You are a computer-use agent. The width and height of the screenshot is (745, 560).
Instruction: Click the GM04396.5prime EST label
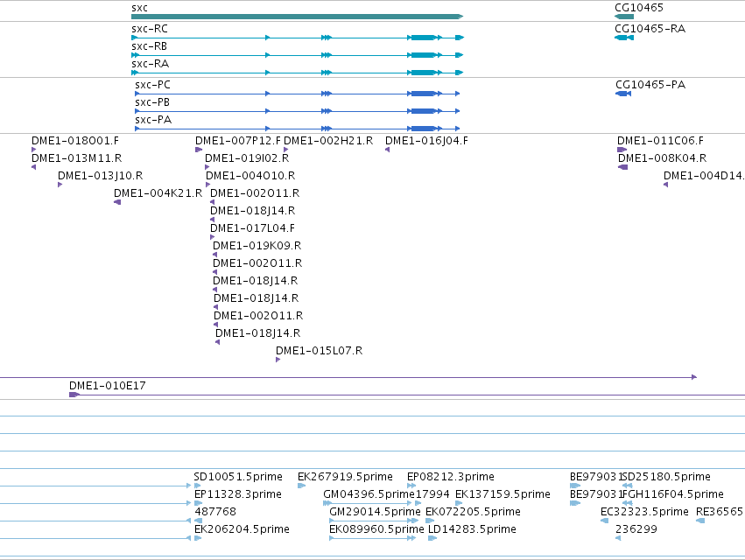(369, 494)
